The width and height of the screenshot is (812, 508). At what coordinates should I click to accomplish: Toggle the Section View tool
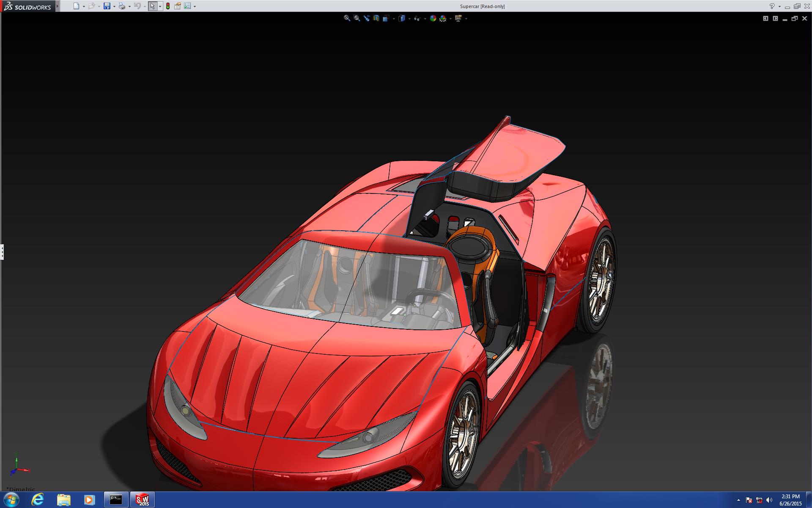point(376,18)
